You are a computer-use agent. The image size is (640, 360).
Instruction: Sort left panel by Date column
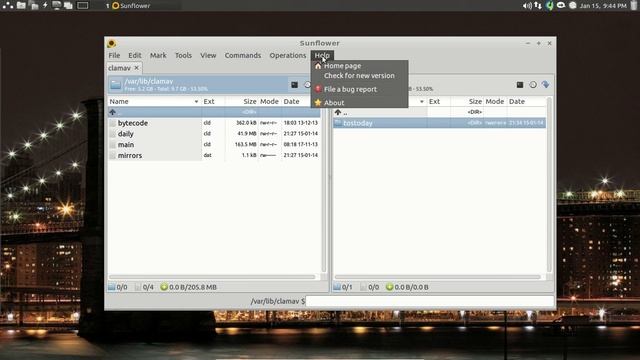[x=301, y=101]
